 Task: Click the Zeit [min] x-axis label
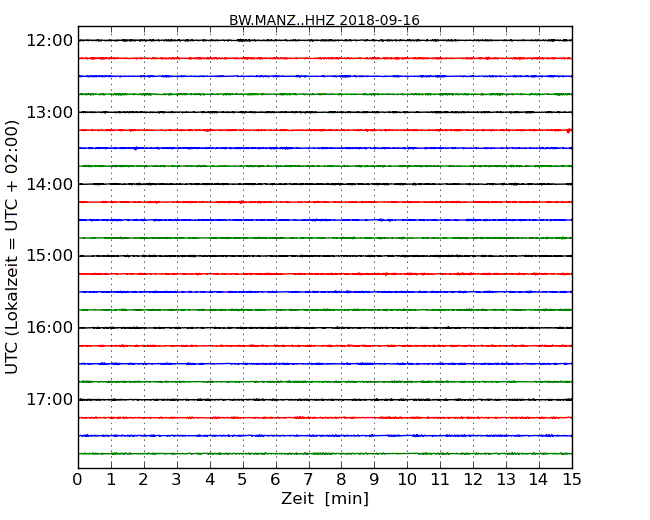point(325,498)
